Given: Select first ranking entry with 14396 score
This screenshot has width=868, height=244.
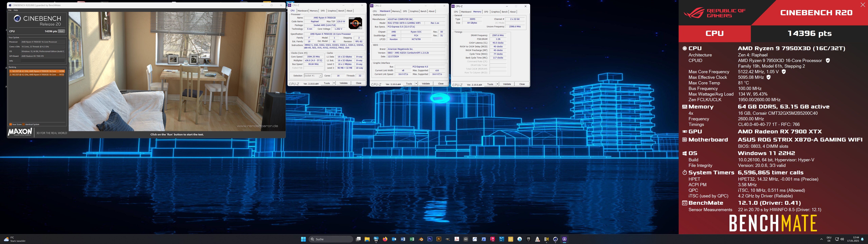Looking at the screenshot, I should [37, 71].
